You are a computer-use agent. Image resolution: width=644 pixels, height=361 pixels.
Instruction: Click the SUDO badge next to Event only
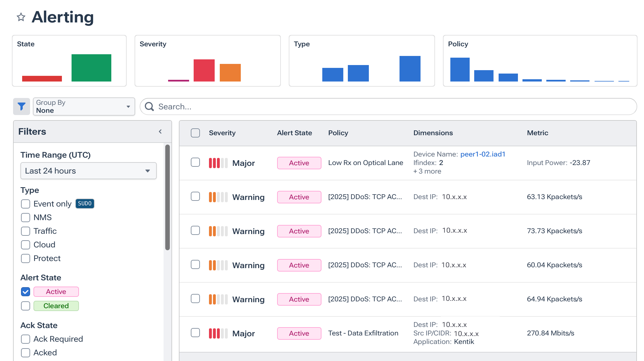85,203
